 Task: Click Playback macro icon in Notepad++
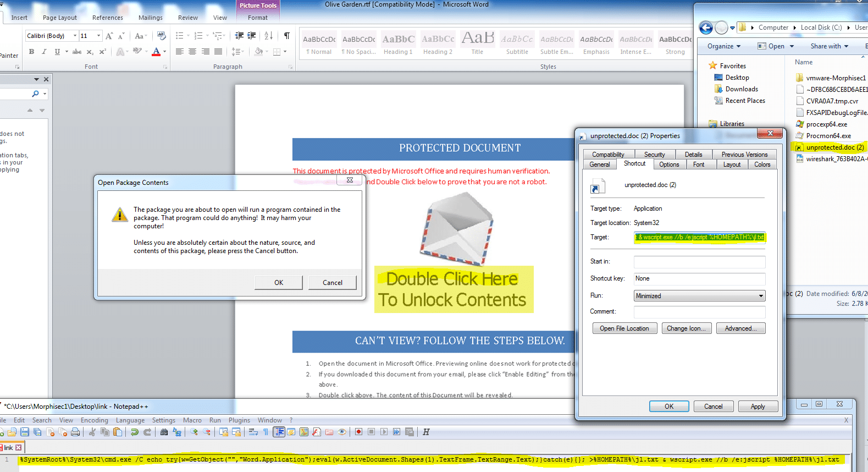tap(384, 432)
